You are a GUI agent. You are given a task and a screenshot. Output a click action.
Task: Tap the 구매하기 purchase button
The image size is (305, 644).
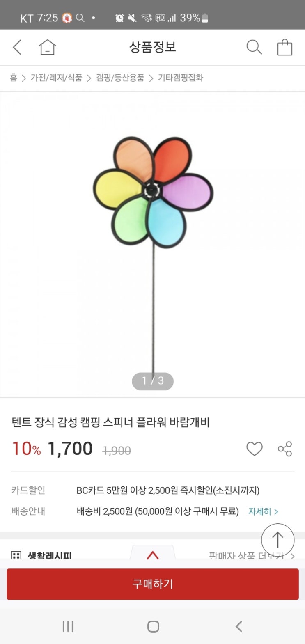[x=153, y=584]
